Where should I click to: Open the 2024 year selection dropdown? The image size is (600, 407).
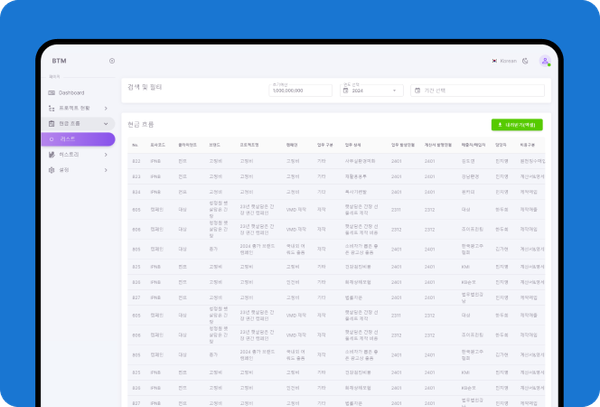370,91
